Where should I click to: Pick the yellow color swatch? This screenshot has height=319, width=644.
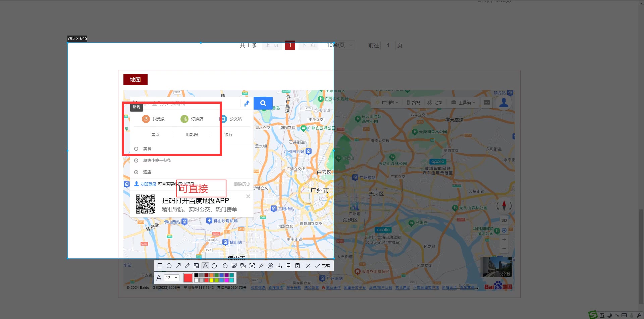(x=211, y=280)
